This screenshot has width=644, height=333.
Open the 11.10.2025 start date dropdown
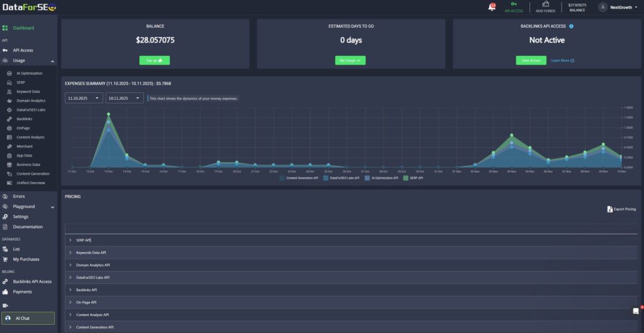84,98
